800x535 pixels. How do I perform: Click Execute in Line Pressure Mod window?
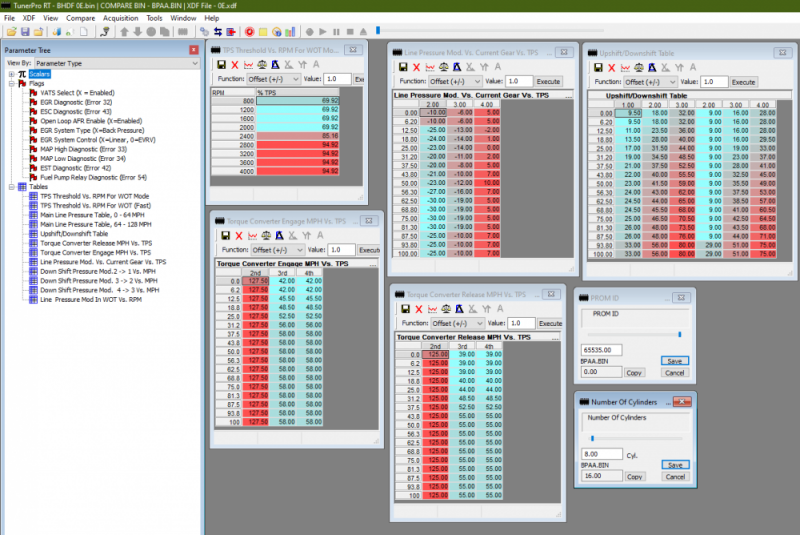point(548,81)
